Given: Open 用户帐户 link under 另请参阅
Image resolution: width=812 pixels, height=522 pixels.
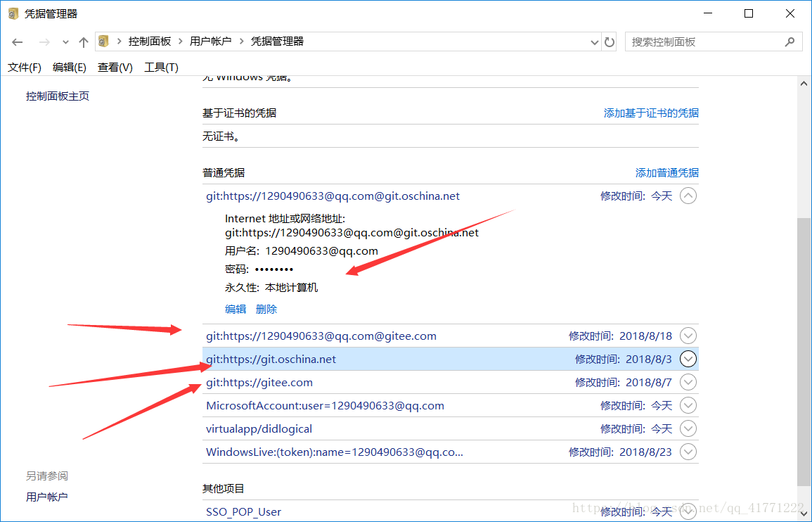Looking at the screenshot, I should coord(46,497).
